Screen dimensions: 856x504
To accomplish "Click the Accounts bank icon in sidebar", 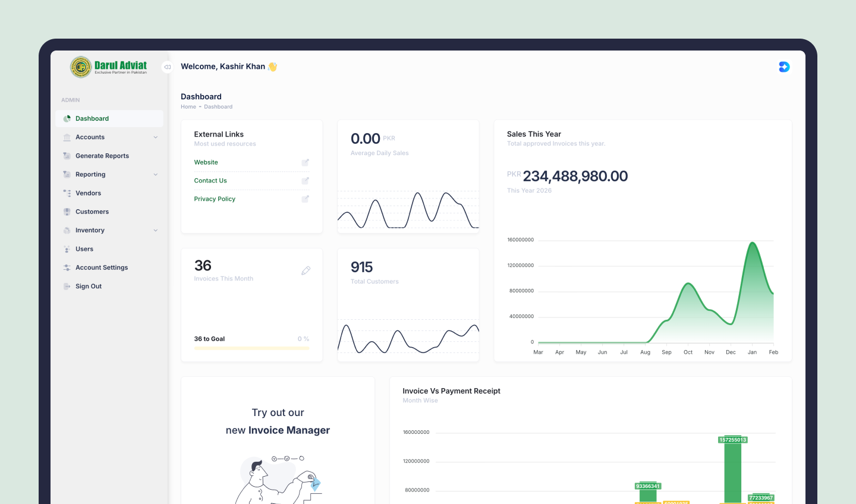I will pyautogui.click(x=67, y=137).
